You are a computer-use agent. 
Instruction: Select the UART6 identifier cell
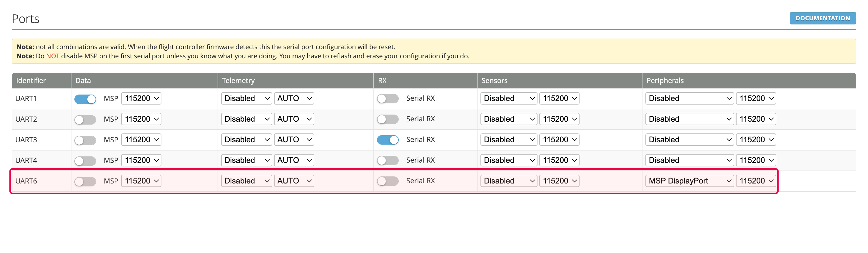click(x=41, y=181)
